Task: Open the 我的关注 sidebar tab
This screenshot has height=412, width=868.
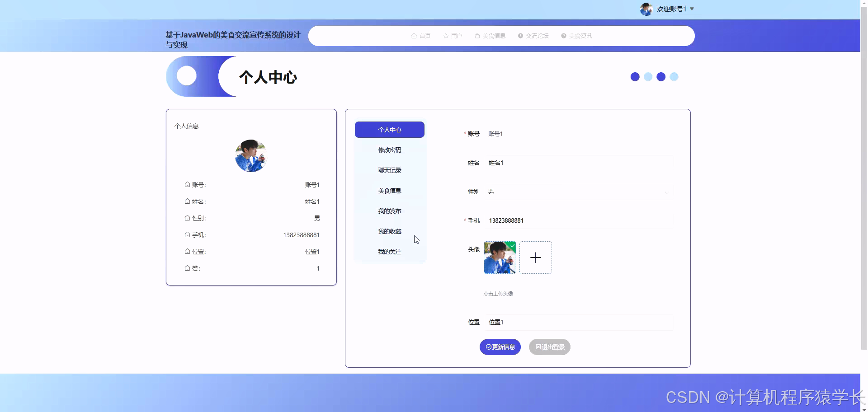Action: (390, 252)
